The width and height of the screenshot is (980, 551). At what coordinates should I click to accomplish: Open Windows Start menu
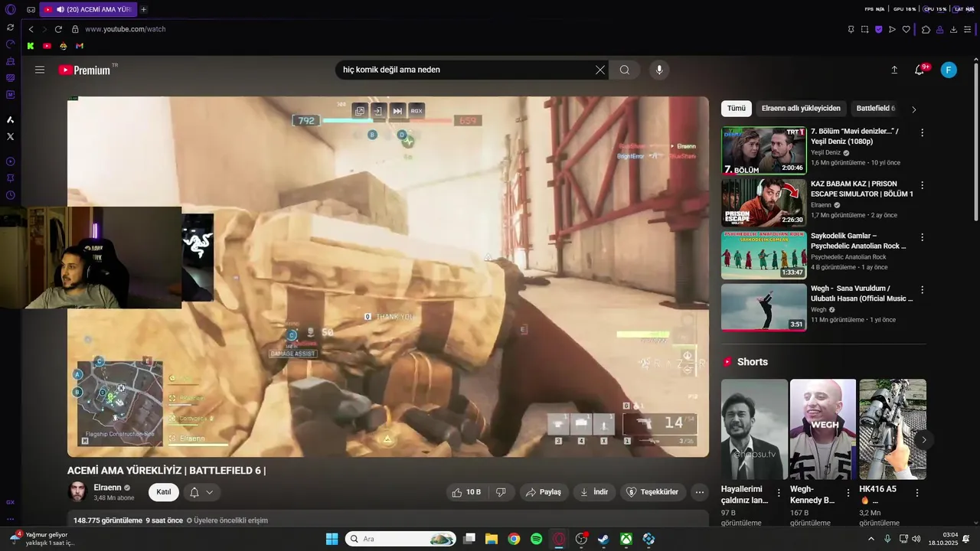(332, 539)
